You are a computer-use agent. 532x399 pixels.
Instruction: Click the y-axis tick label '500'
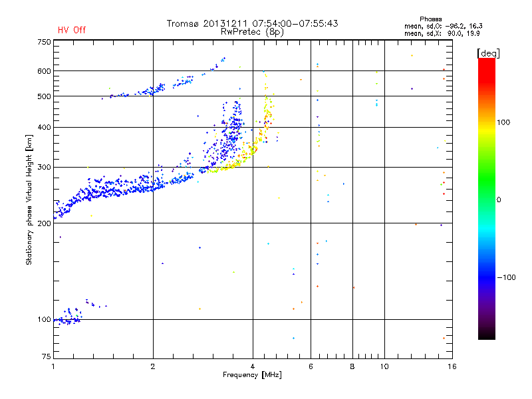44,96
